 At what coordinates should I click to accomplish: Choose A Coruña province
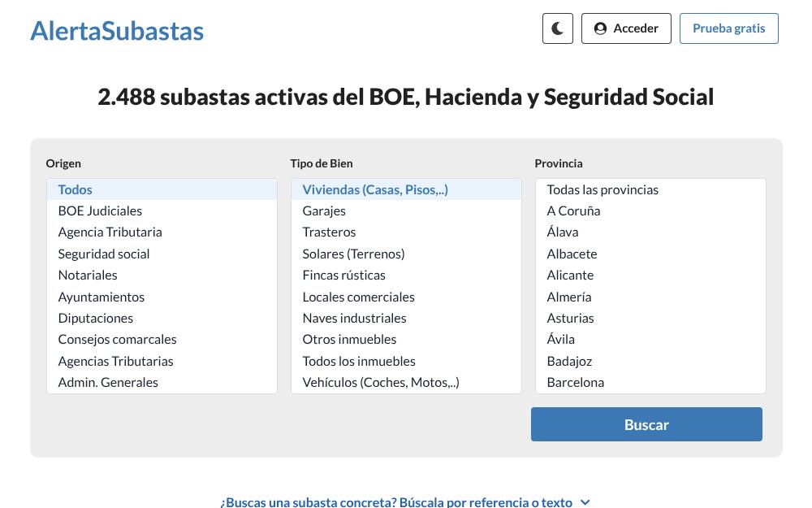[x=650, y=211]
